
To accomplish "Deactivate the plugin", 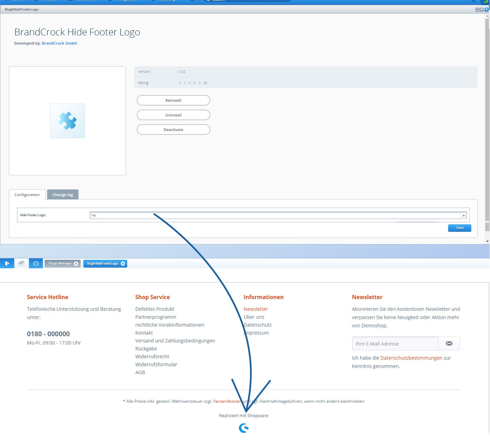I will (174, 130).
